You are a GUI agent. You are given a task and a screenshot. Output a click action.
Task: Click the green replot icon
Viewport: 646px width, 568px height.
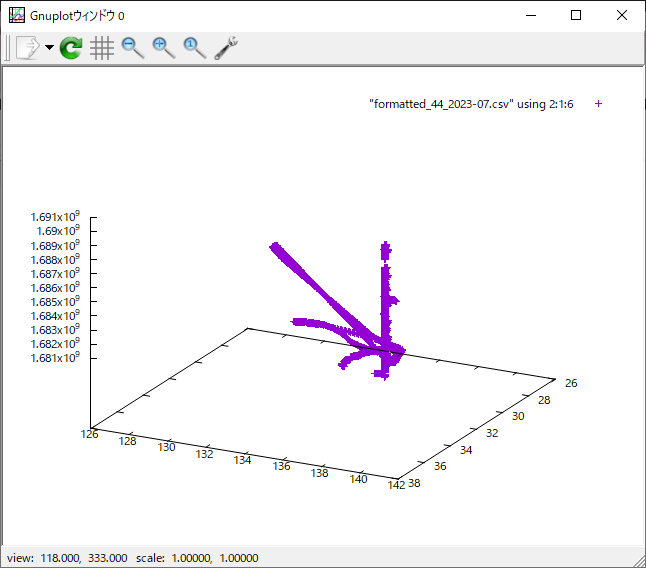[x=71, y=48]
